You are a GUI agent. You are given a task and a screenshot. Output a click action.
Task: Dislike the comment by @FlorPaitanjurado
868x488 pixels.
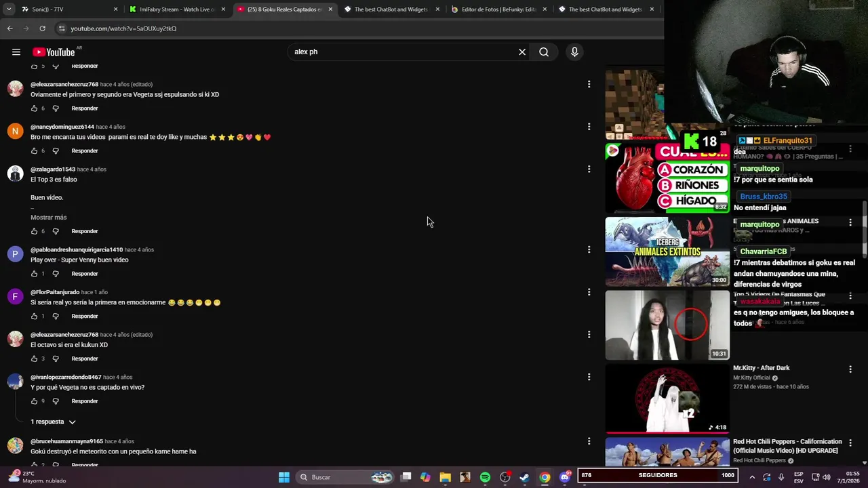[56, 317]
